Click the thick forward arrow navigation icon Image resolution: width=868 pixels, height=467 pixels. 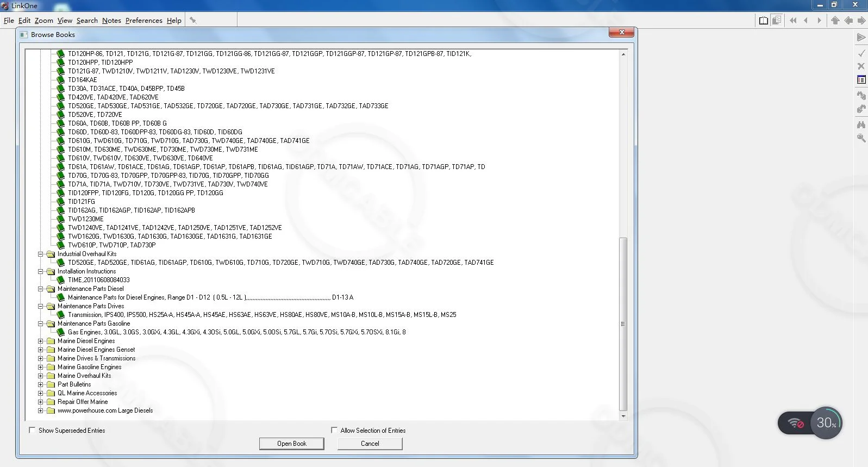861,21
